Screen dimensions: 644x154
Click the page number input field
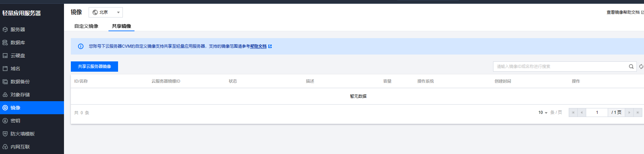tap(597, 112)
